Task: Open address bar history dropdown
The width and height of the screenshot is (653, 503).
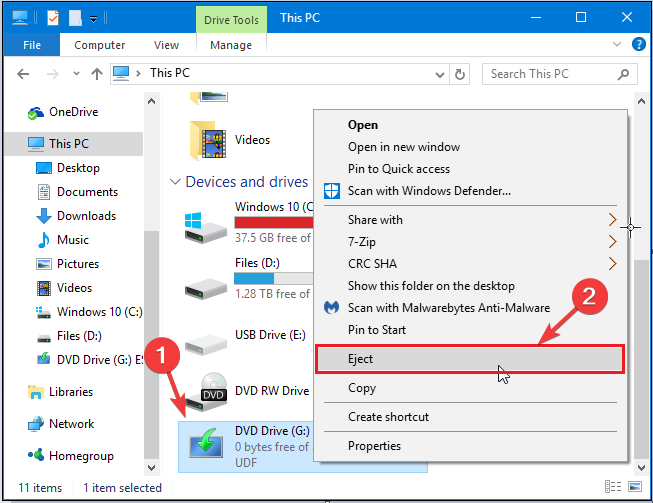Action: [x=440, y=75]
